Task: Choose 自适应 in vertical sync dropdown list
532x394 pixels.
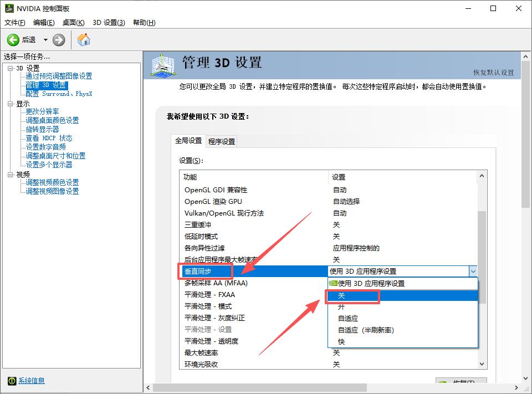Action: (403, 318)
